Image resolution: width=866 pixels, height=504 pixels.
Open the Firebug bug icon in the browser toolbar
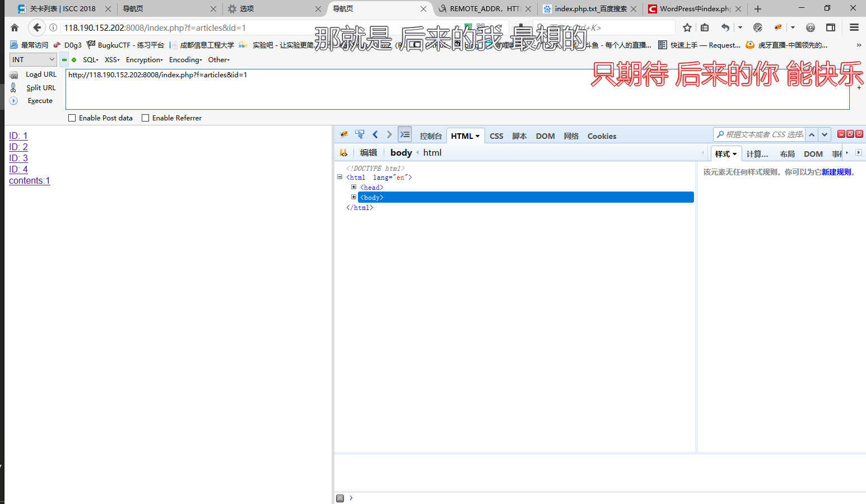778,27
